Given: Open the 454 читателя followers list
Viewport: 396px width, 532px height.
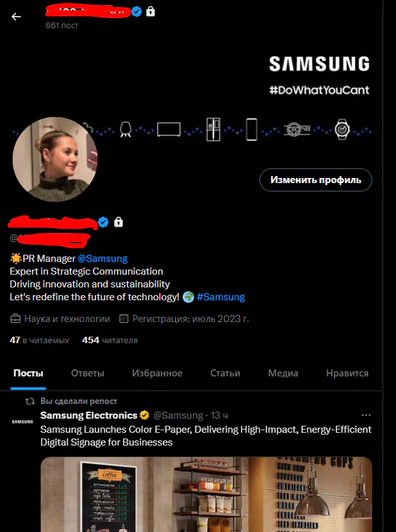Looking at the screenshot, I should (x=110, y=341).
